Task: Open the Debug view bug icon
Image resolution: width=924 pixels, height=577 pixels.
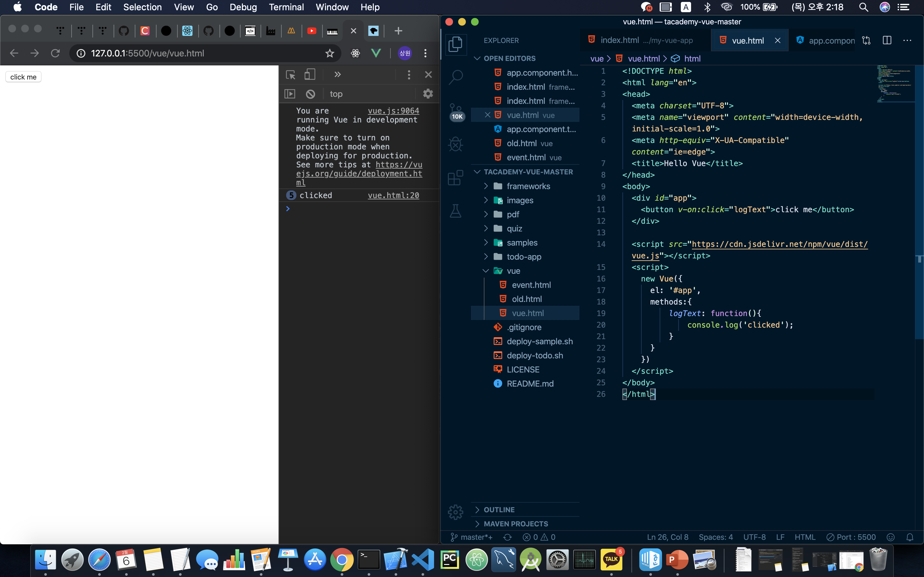Action: click(456, 144)
